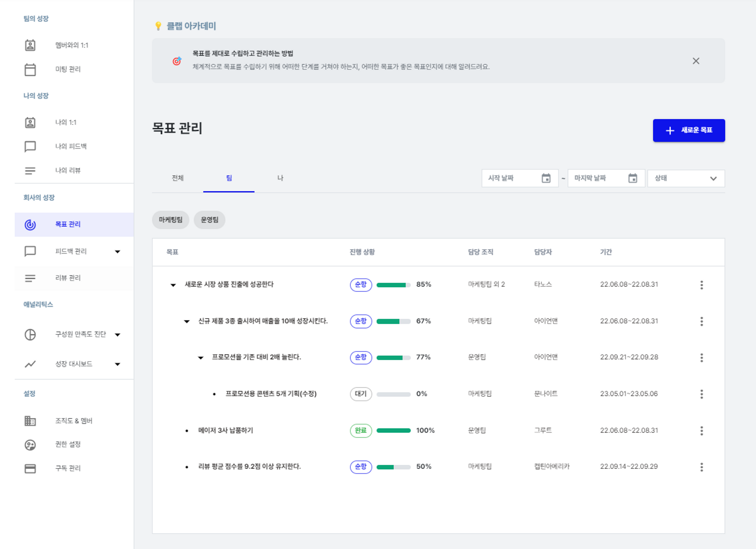Open 나의 피드백 via its speech bubble icon
The width and height of the screenshot is (756, 549).
coord(30,146)
